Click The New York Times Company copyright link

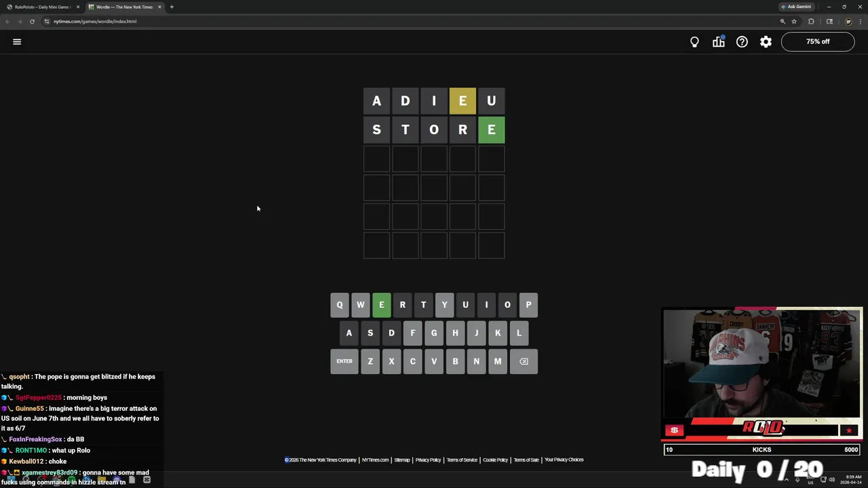[x=321, y=460]
